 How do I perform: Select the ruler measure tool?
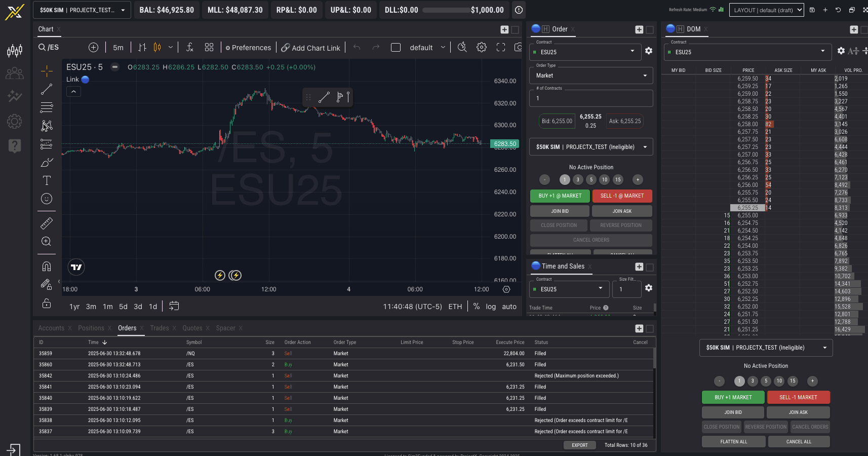click(x=47, y=223)
